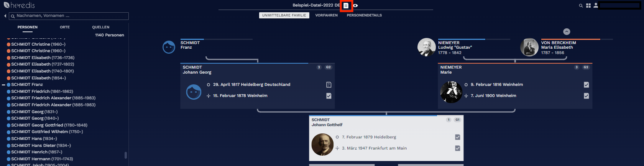Toggle checkbox for 7. Februar 1879 Heidelberg
Screen dimensions: 644x166
[x=457, y=137]
